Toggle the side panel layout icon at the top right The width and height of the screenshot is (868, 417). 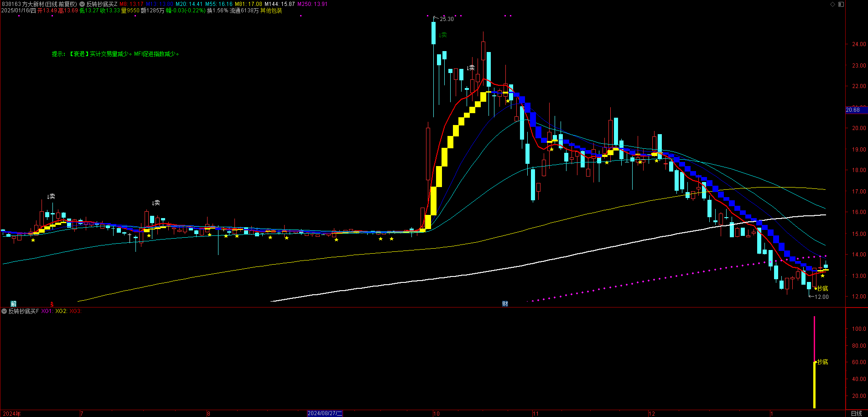point(841,4)
